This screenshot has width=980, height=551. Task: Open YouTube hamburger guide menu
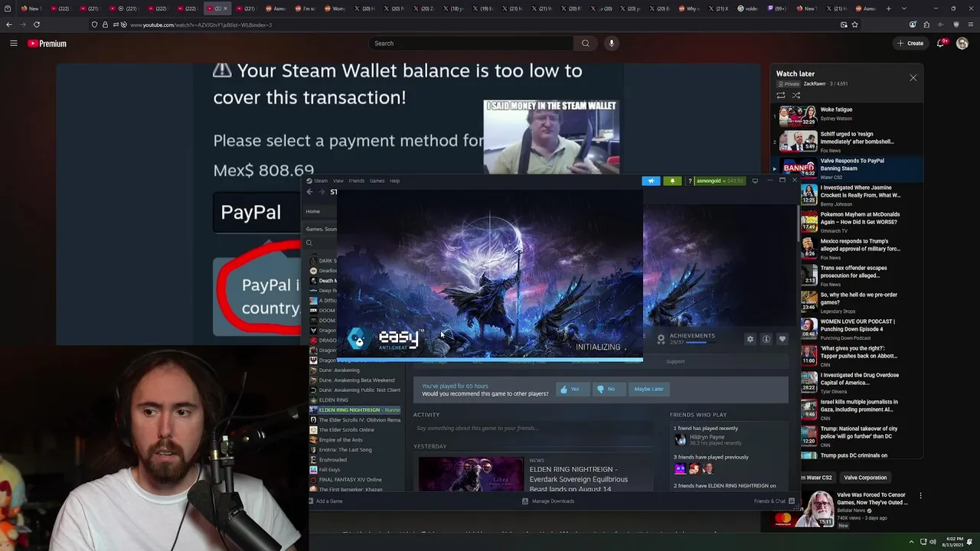tap(13, 44)
